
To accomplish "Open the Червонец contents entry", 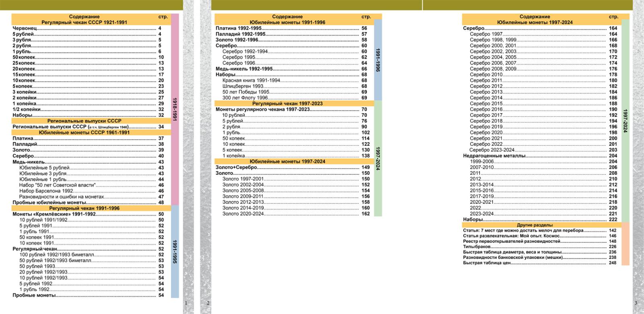I will pyautogui.click(x=25, y=29).
